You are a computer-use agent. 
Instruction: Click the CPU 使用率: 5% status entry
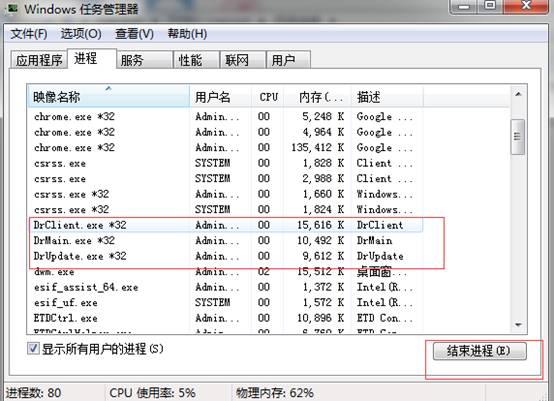tap(152, 393)
